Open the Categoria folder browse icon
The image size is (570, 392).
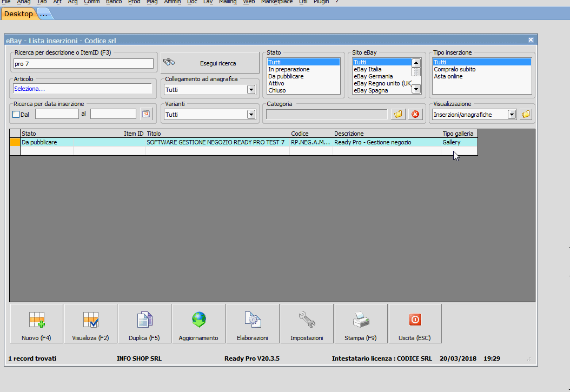click(x=398, y=115)
